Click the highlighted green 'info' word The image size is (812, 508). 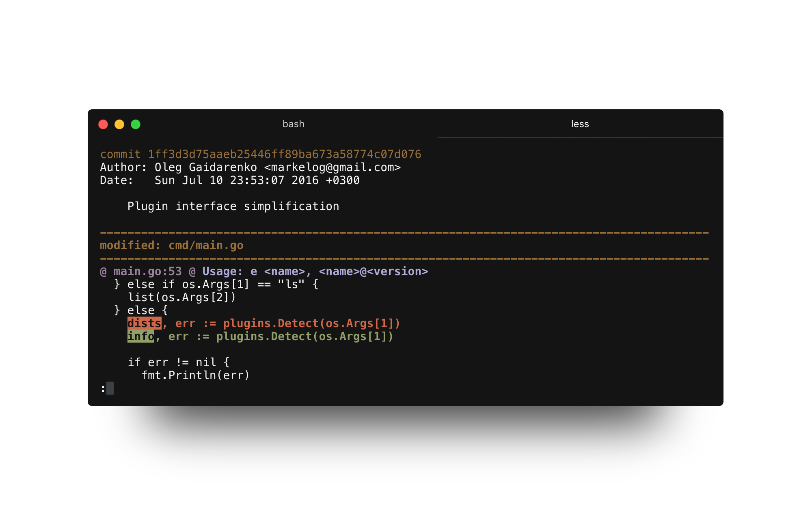[140, 336]
